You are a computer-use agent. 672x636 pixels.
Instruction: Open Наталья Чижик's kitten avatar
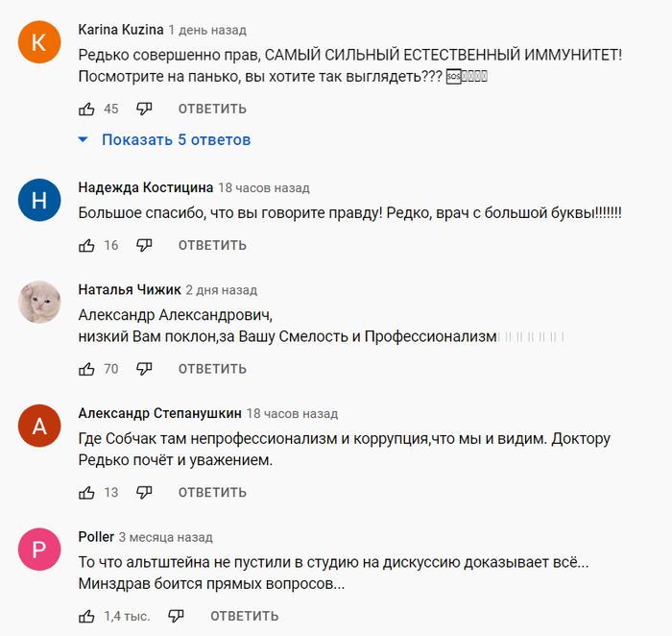pyautogui.click(x=39, y=303)
